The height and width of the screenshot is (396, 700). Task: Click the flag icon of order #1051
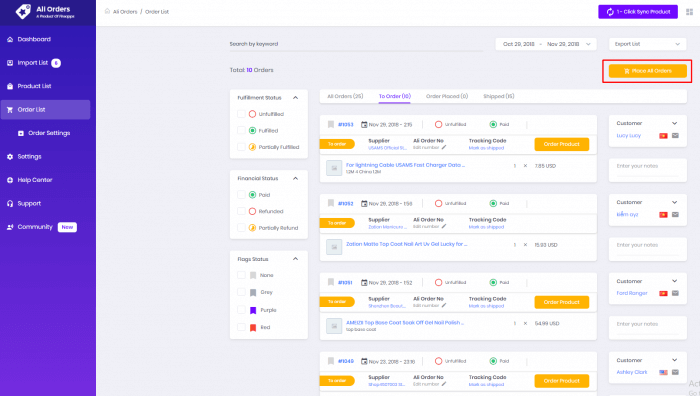click(331, 283)
